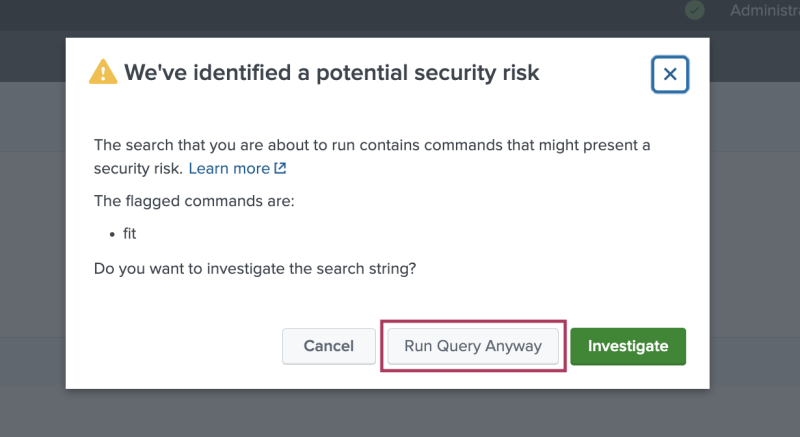Click the dimmed backdrop below the dialog
This screenshot has height=437, width=800.
click(x=388, y=413)
